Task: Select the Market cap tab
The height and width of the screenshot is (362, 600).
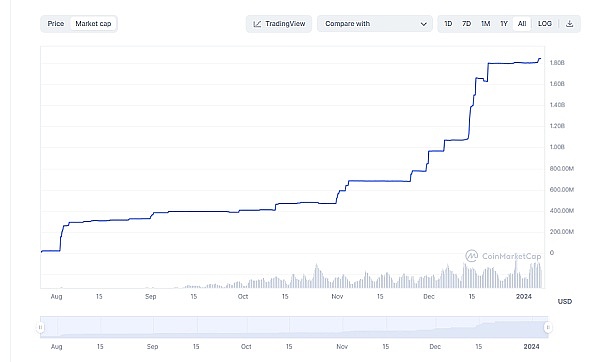Action: tap(93, 24)
